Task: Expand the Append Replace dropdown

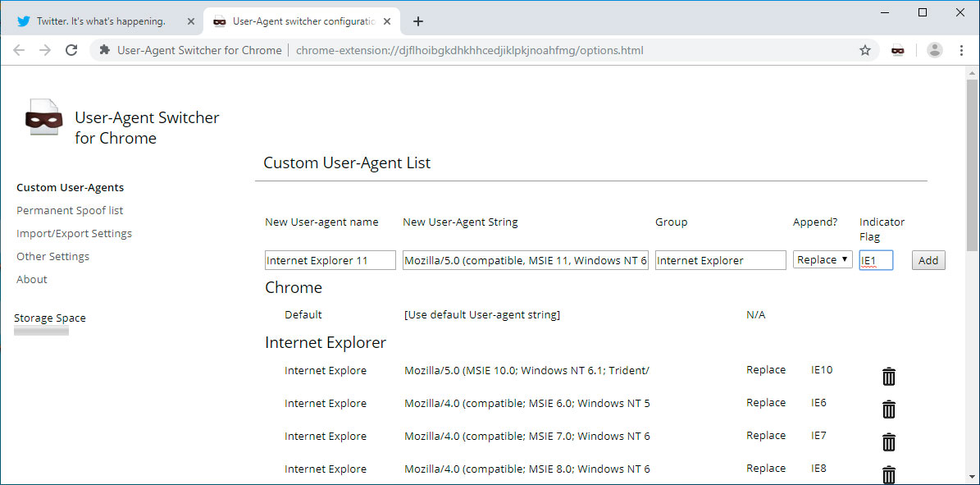Action: tap(823, 259)
